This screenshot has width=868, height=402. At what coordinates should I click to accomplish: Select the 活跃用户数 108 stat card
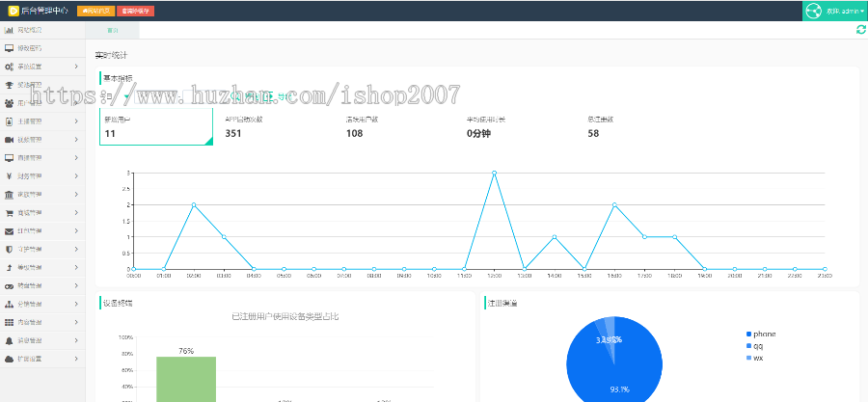pos(397,126)
